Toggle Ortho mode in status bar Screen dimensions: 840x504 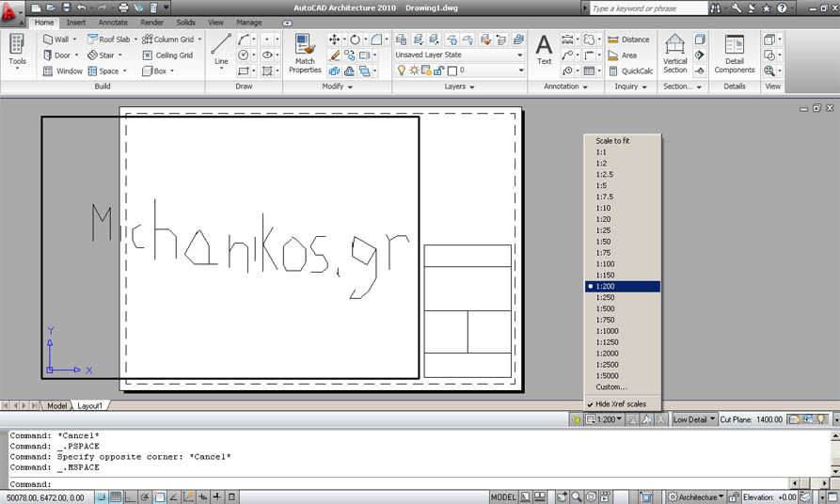[x=130, y=497]
